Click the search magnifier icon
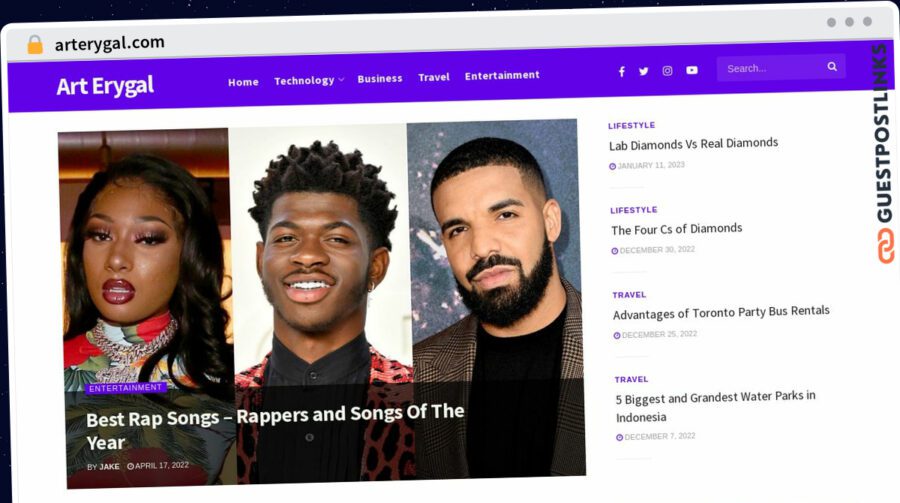 [x=832, y=67]
